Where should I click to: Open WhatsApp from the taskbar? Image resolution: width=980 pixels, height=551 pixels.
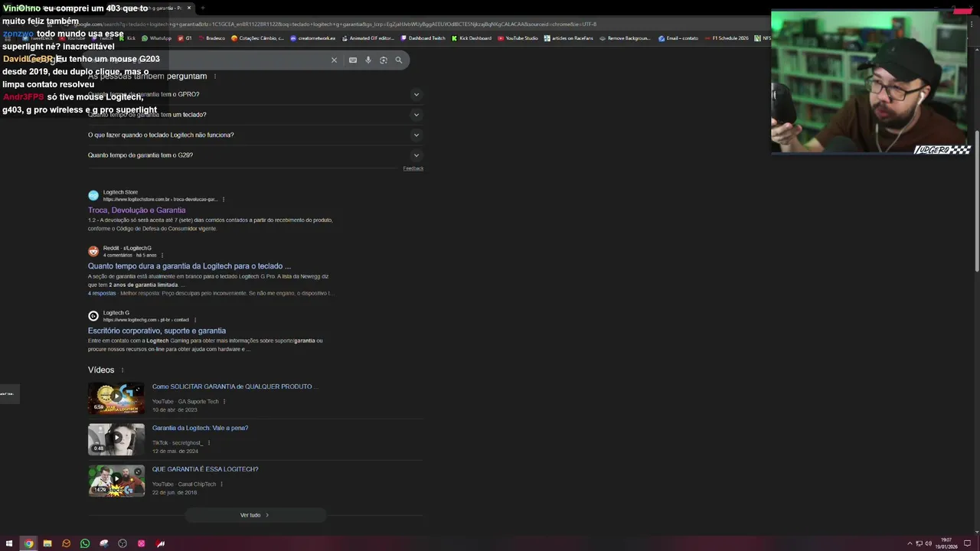pyautogui.click(x=85, y=543)
